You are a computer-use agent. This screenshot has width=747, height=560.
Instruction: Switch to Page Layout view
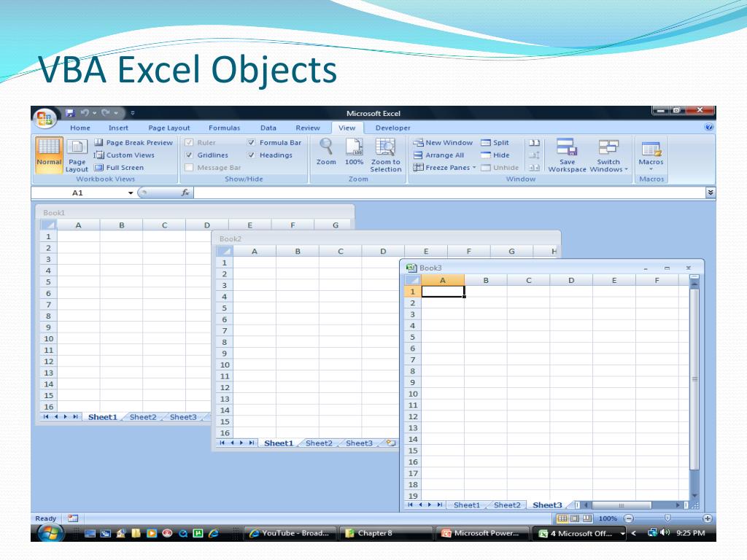tap(77, 155)
